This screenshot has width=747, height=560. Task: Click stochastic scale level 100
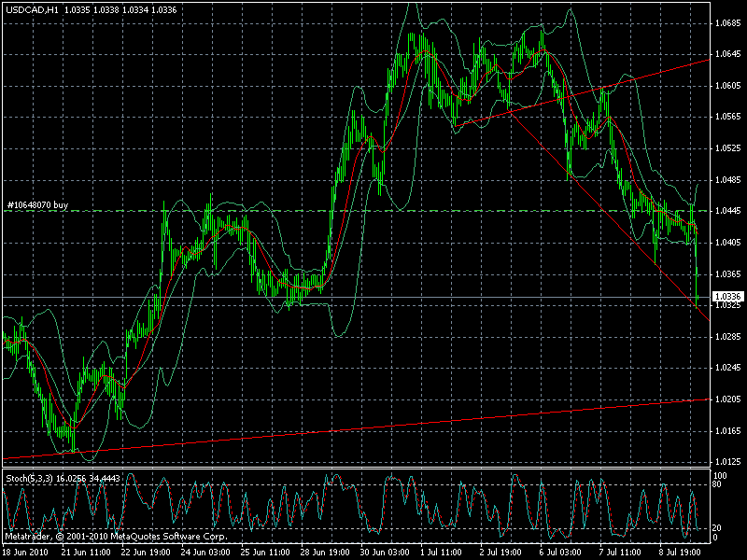click(720, 476)
